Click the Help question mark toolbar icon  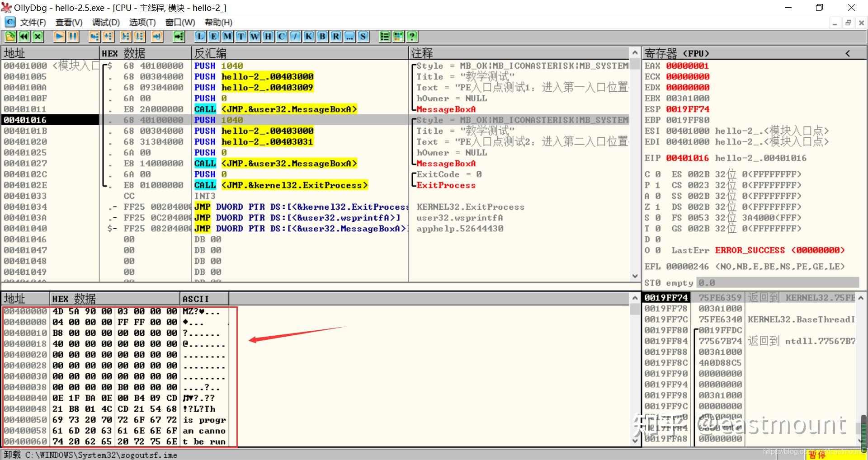point(412,37)
